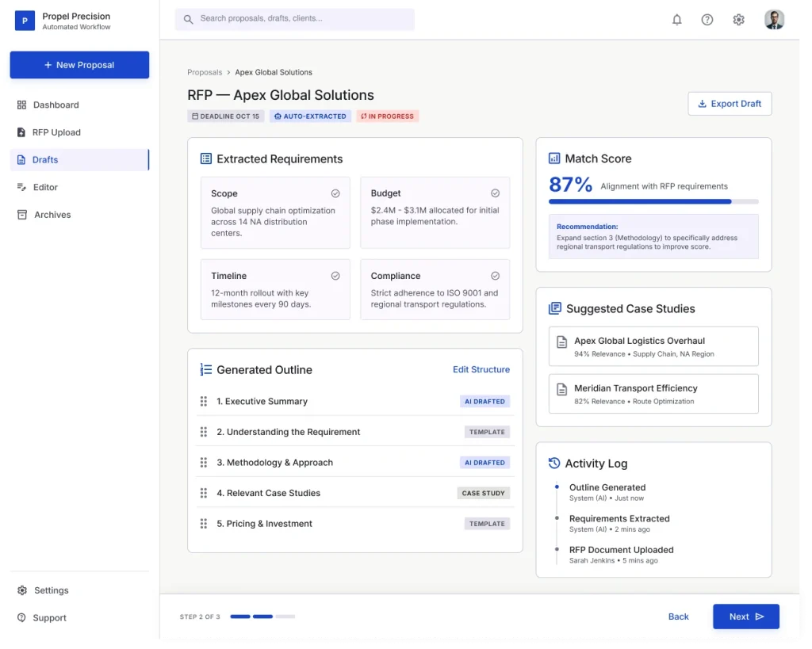
Task: Click the In Progress status badge
Action: click(387, 116)
